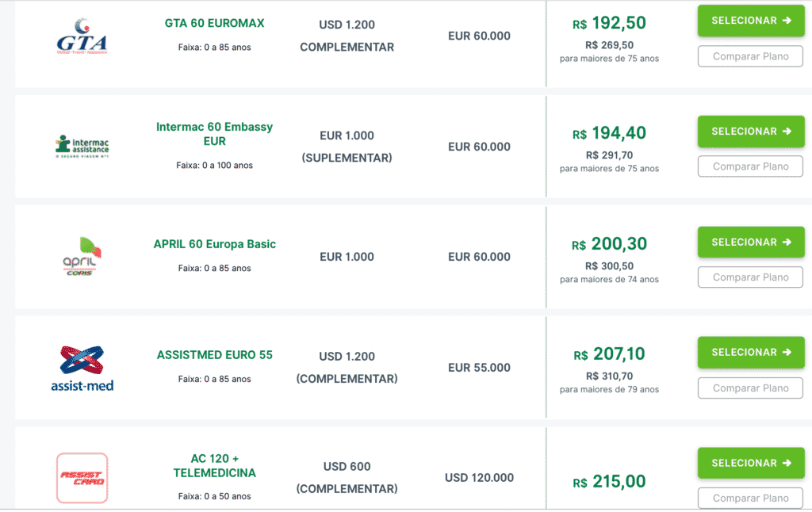This screenshot has height=512, width=812.
Task: Click the GTA insurer logo
Action: pos(82,36)
